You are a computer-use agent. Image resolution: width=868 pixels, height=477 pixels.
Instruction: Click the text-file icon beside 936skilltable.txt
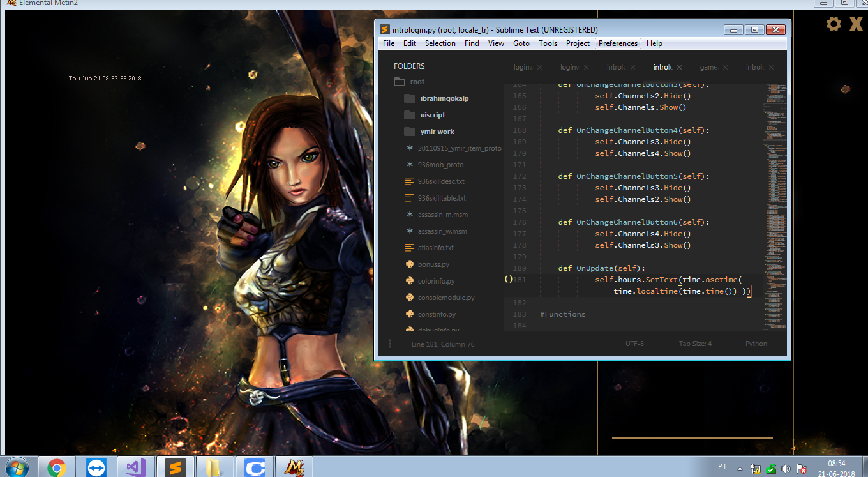click(410, 198)
